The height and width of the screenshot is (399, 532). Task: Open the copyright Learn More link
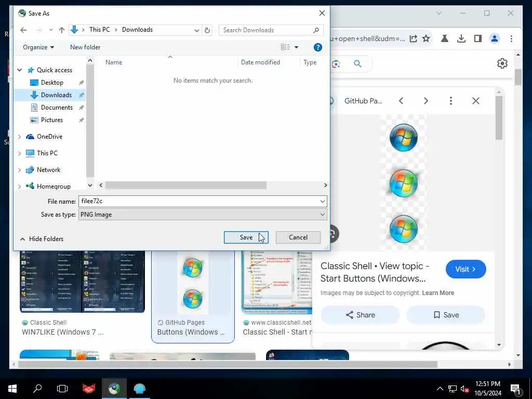pos(438,293)
